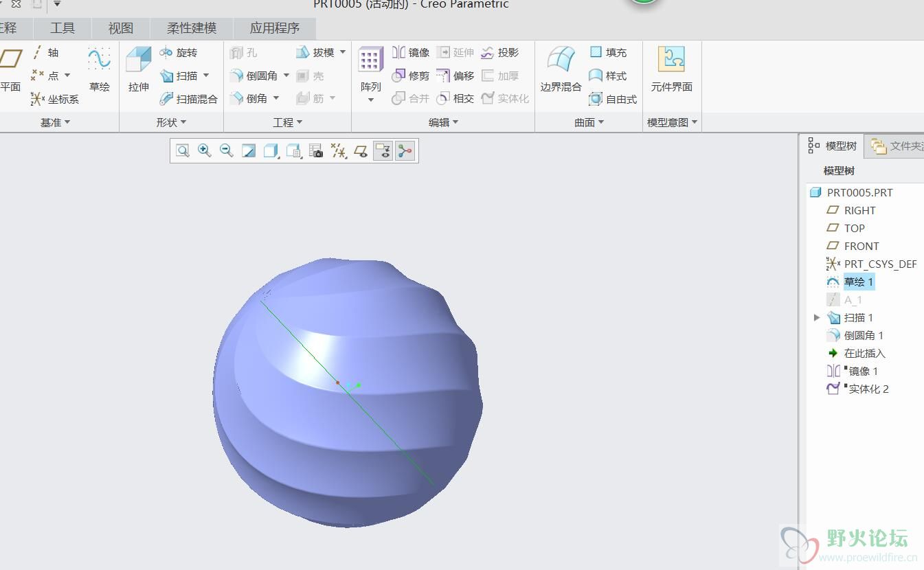Click the 样式 (Style) surface tool
This screenshot has width=924, height=570.
pyautogui.click(x=608, y=76)
